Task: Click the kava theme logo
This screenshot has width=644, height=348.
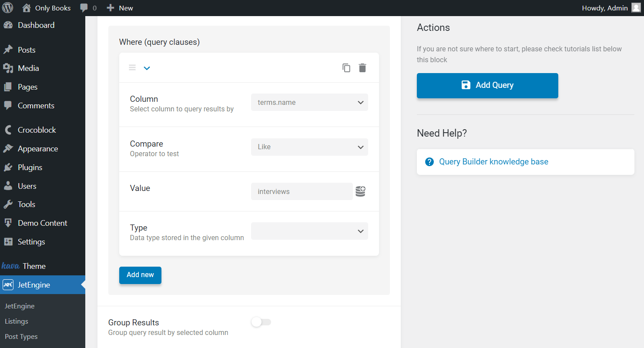Action: 10,266
